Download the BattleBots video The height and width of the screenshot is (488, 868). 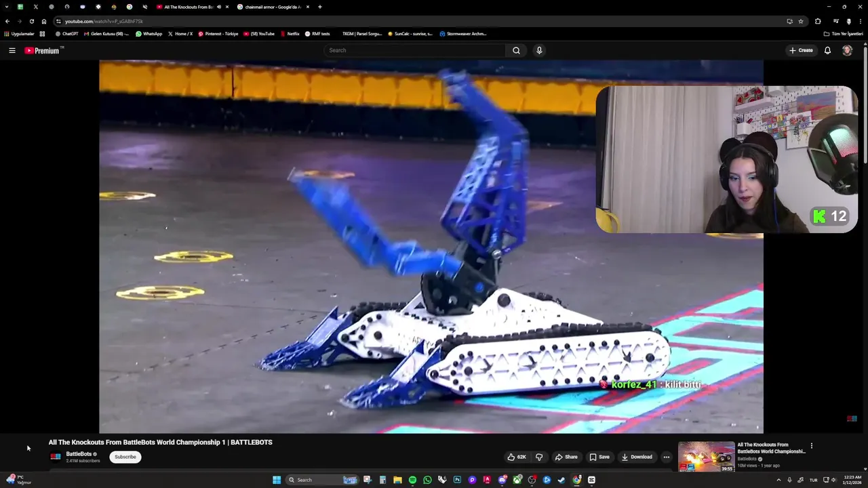tap(637, 457)
